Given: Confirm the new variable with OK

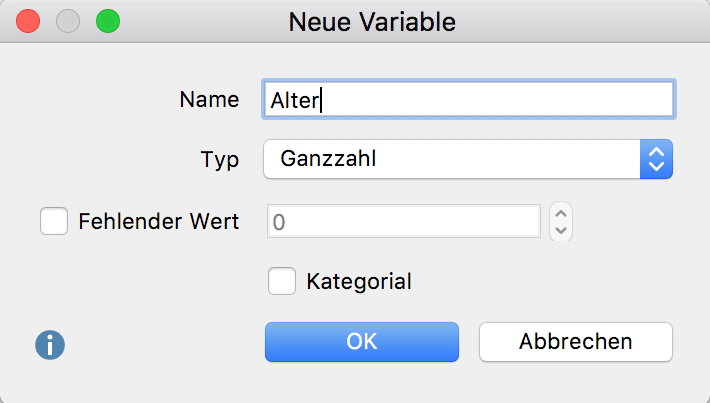Looking at the screenshot, I should (x=362, y=342).
